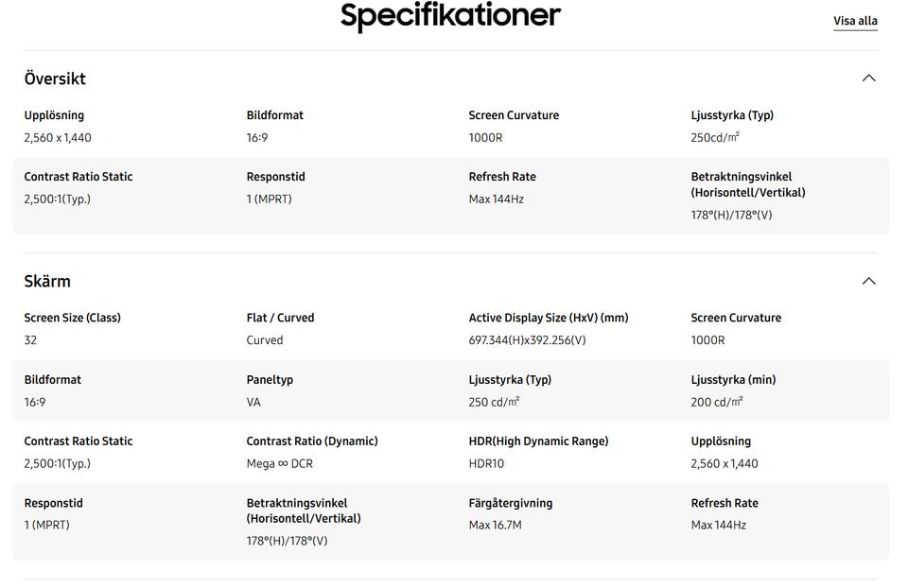
Task: Click the 697.344(H)x392.256(V) value
Action: [x=527, y=340]
